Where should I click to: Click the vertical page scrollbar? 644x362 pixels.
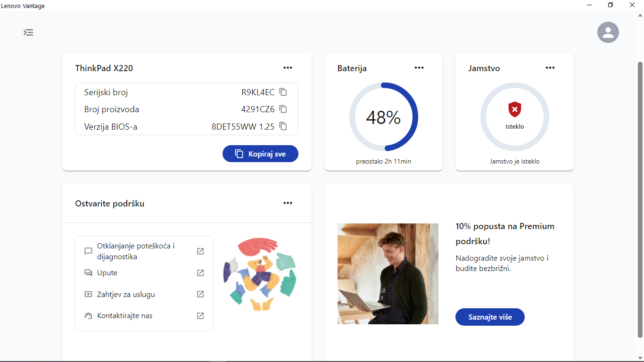coord(640,198)
